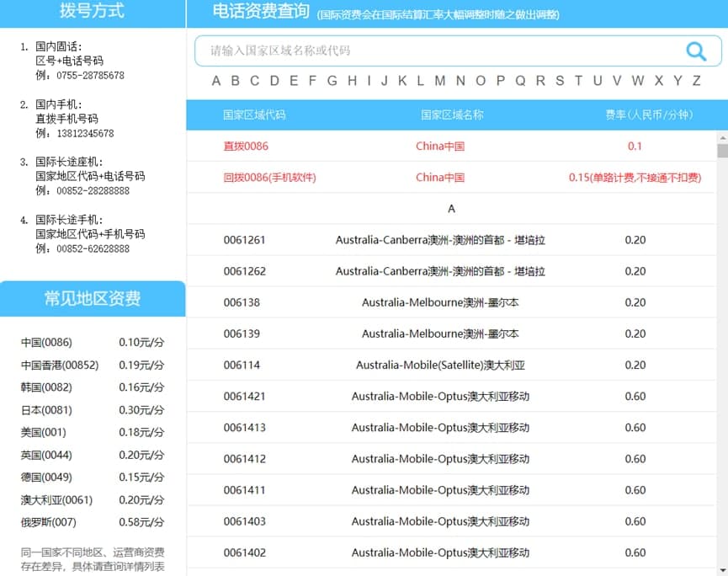Click the 费率 column header

pyautogui.click(x=635, y=115)
